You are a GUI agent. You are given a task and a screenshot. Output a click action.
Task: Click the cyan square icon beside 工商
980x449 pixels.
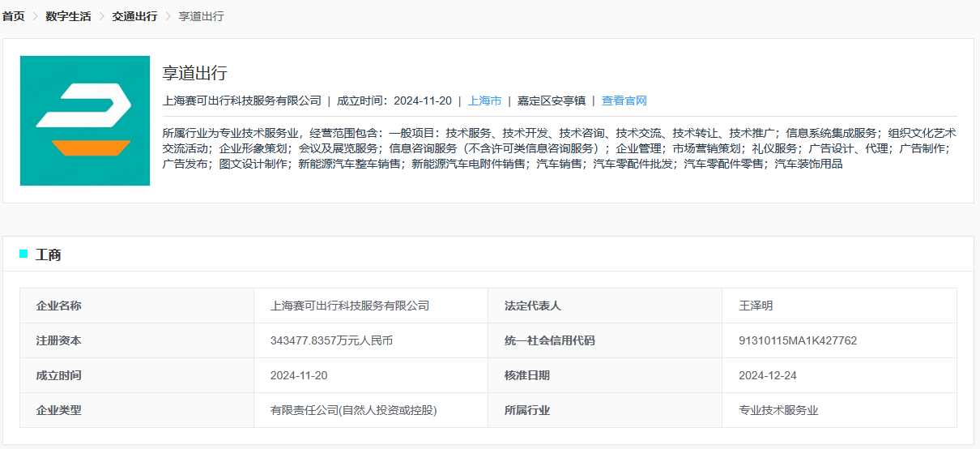coord(23,254)
